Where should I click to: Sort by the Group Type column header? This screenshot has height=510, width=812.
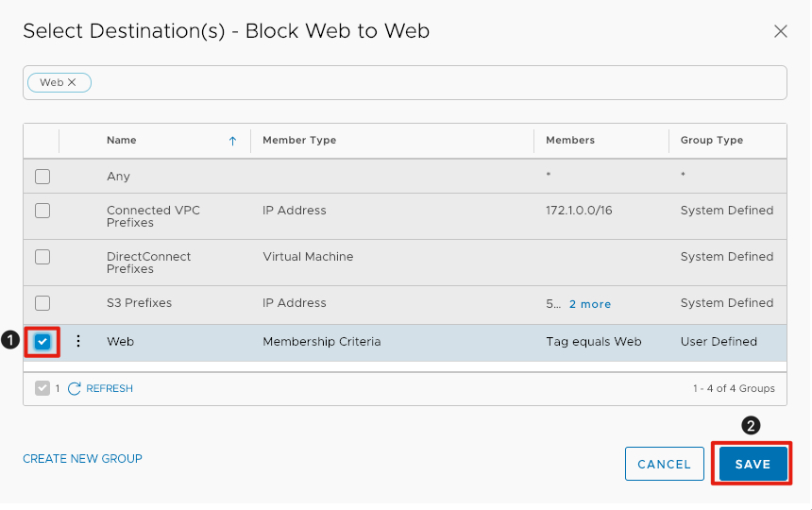coord(711,141)
